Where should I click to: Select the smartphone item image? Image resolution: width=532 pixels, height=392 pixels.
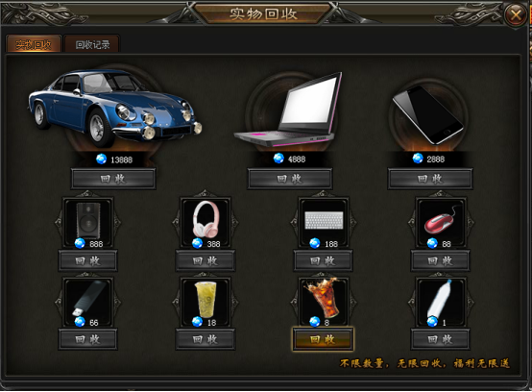(428, 114)
